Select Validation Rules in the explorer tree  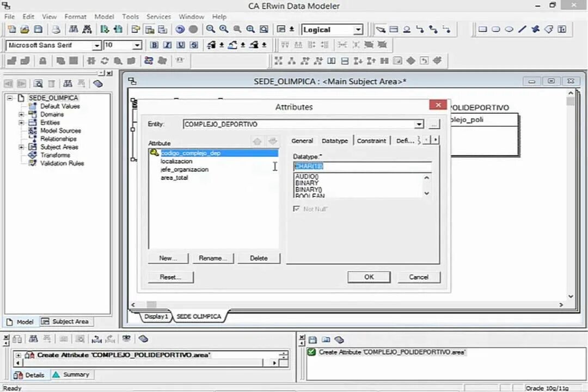tap(62, 163)
